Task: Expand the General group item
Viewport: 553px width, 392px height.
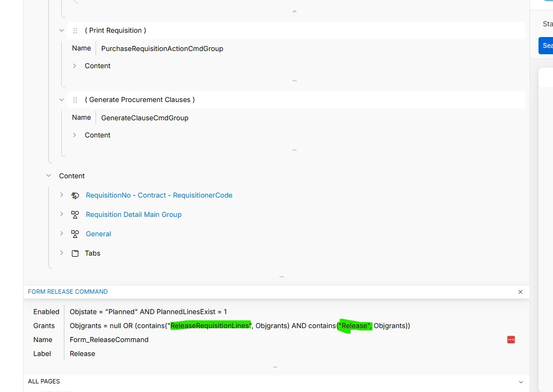Action: 61,233
